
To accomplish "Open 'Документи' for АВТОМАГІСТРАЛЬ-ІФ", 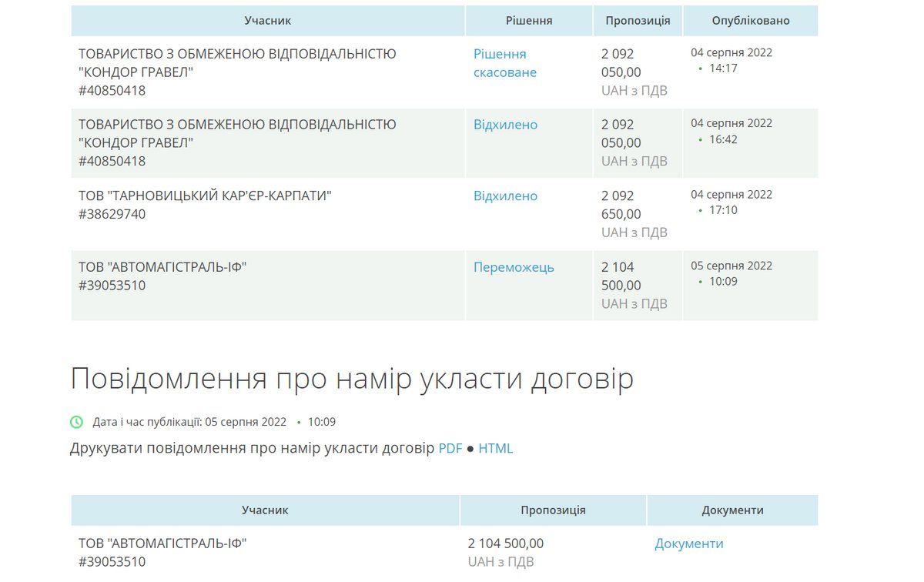I will tap(688, 543).
